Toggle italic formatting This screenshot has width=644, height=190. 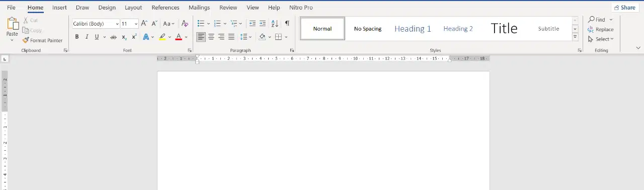point(87,37)
